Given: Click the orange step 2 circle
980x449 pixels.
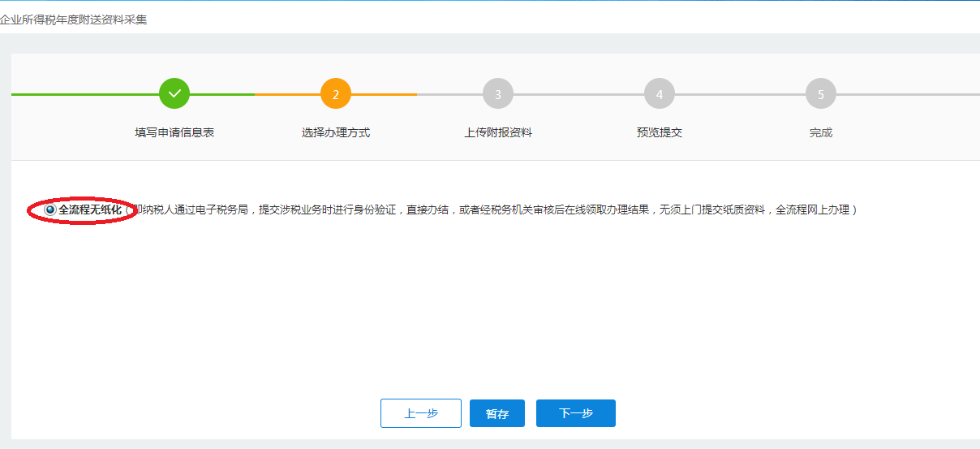Looking at the screenshot, I should click(336, 94).
